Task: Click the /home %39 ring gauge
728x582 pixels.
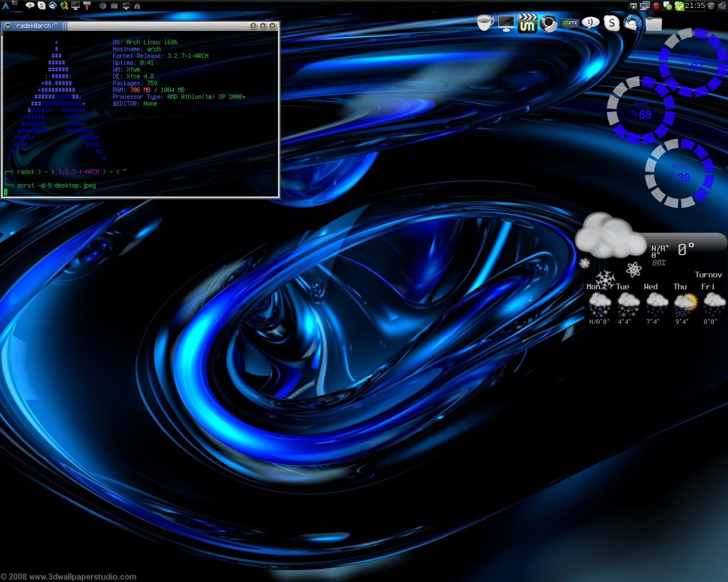Action: point(680,173)
